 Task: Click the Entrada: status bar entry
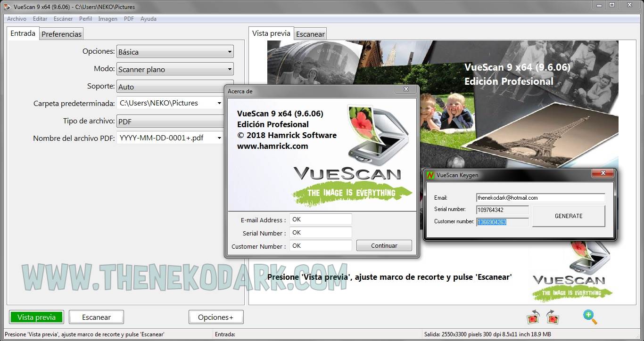(225, 334)
